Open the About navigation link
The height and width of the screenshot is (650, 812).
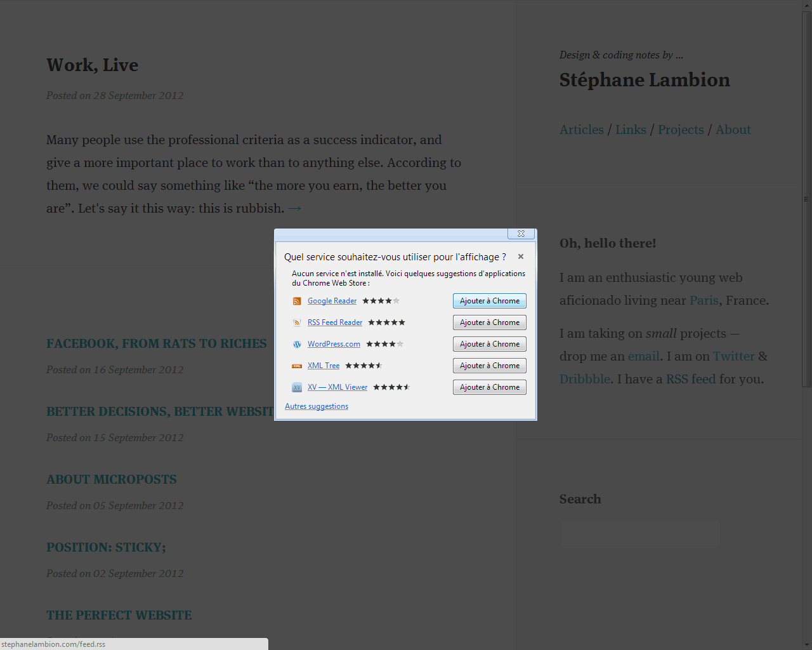[x=733, y=129]
